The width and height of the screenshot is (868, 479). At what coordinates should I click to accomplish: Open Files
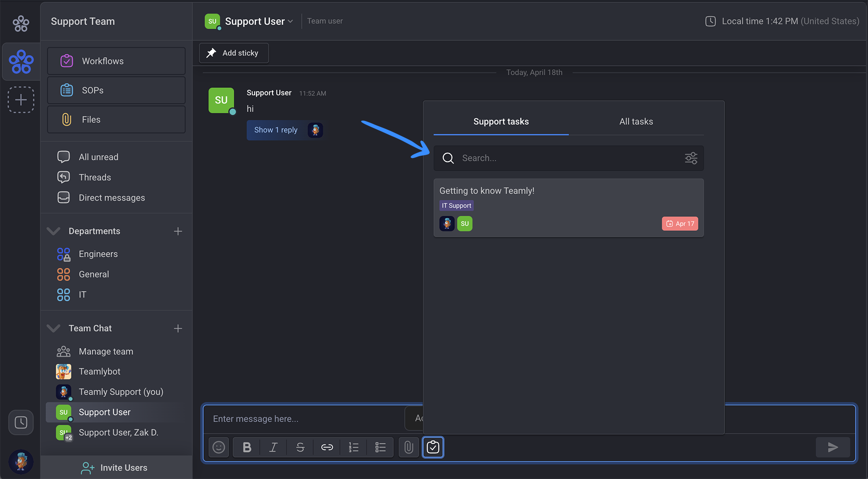click(116, 119)
